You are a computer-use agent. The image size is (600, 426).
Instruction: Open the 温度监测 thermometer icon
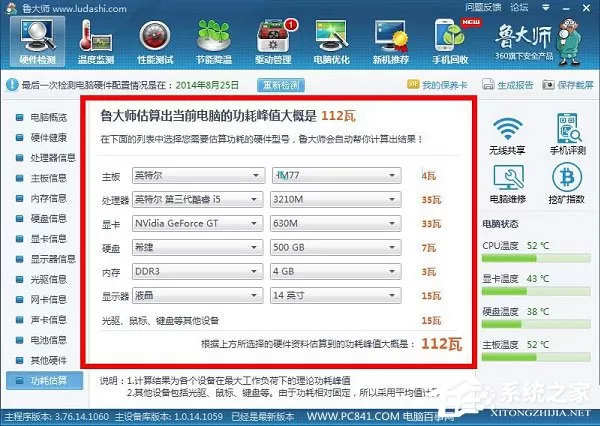pyautogui.click(x=96, y=42)
